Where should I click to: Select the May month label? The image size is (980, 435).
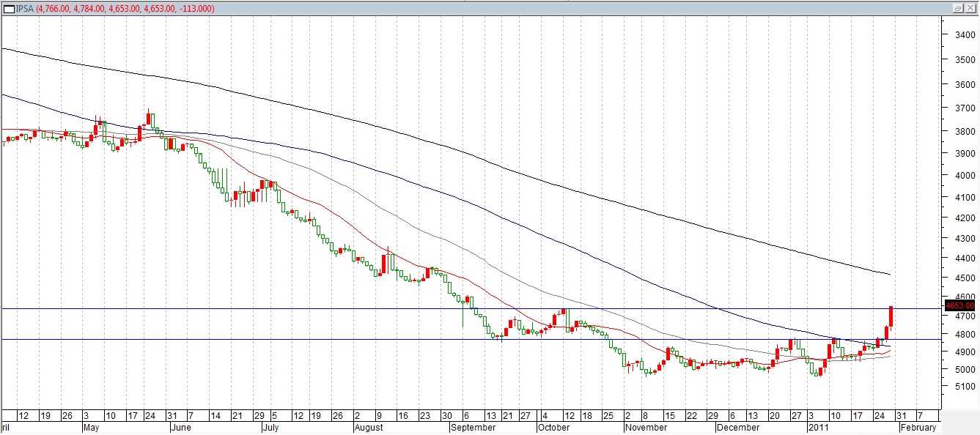[91, 428]
